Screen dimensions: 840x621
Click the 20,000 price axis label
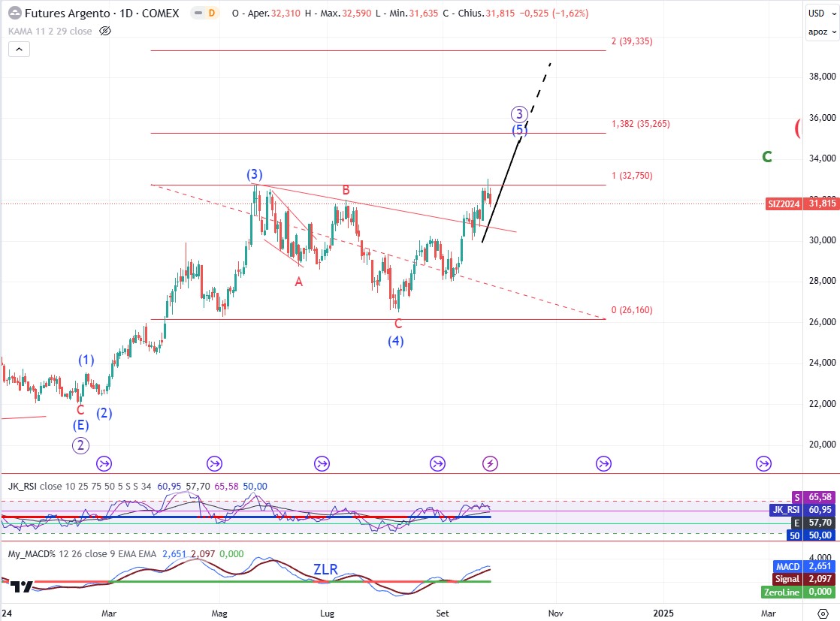click(x=822, y=445)
